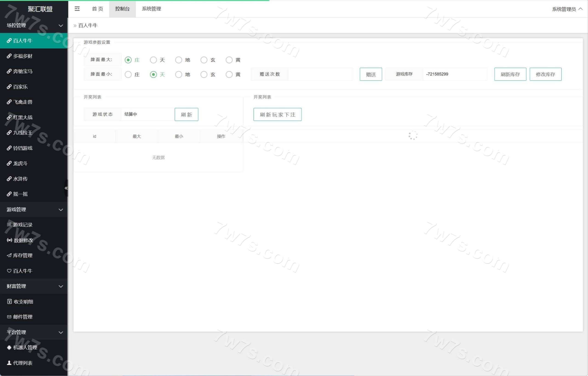Image resolution: width=588 pixels, height=376 pixels.
Task: Open 数据修改 via its broadcast icon
Action: click(9, 240)
